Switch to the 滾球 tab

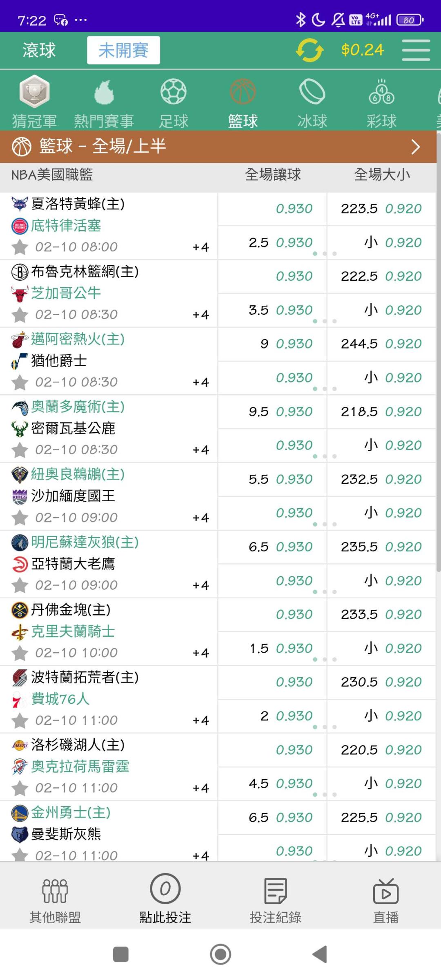[39, 50]
